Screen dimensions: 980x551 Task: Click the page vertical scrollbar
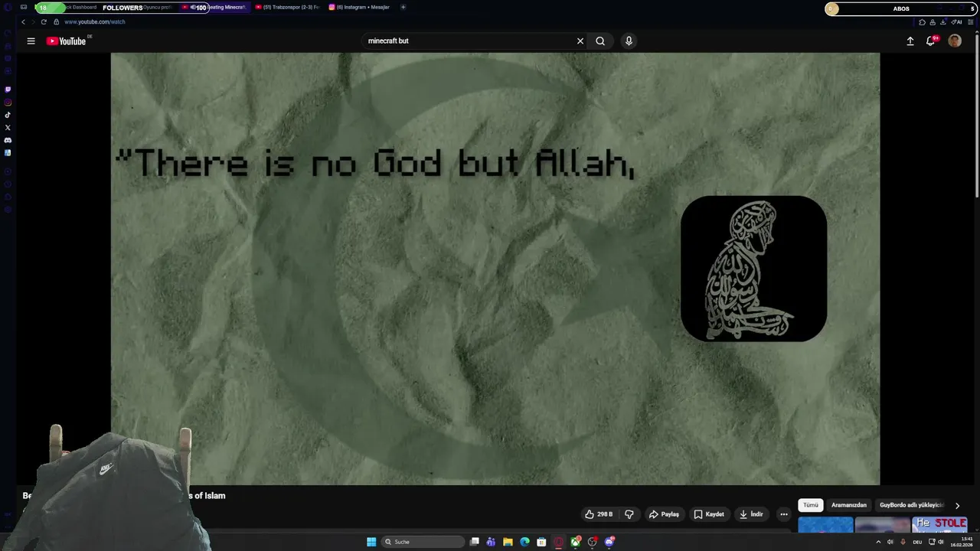(977, 115)
